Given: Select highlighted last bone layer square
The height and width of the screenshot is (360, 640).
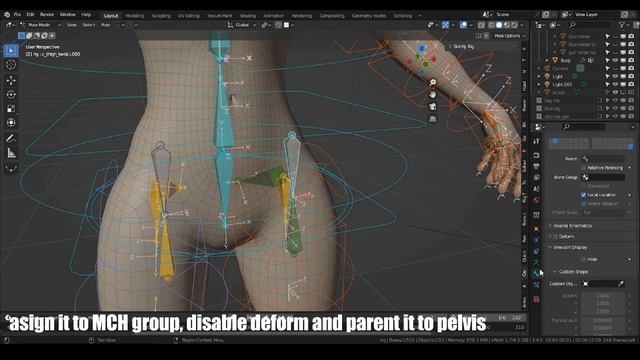Looking at the screenshot, I should (x=631, y=146).
